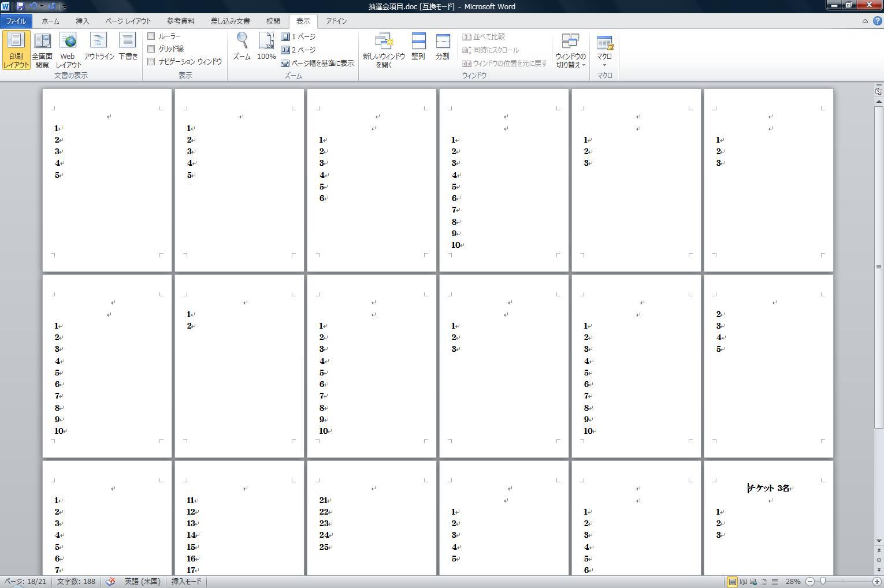Click the 文字数: 188 word count

76,582
